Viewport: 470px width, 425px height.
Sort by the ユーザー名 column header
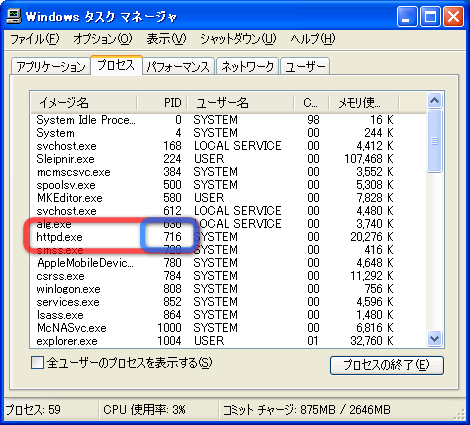coord(240,102)
